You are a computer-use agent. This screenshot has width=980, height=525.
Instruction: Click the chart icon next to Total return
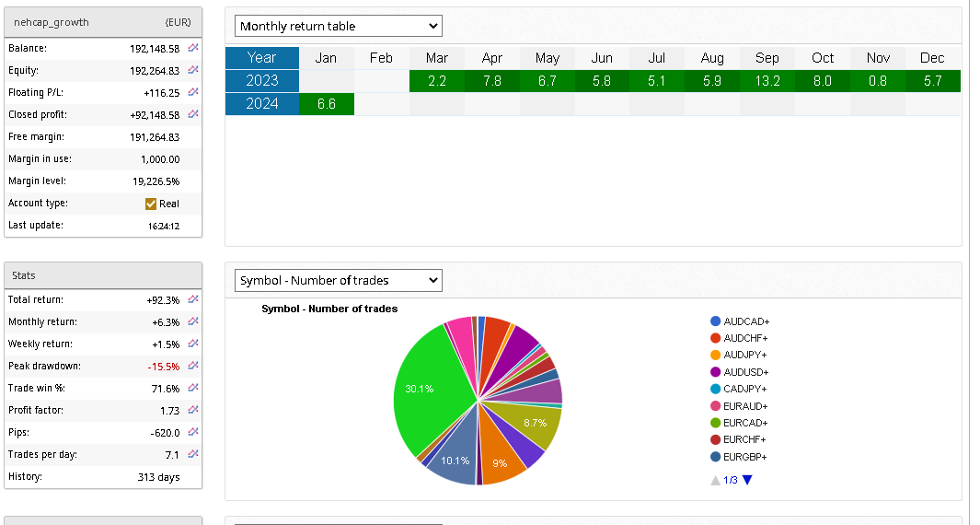point(193,299)
